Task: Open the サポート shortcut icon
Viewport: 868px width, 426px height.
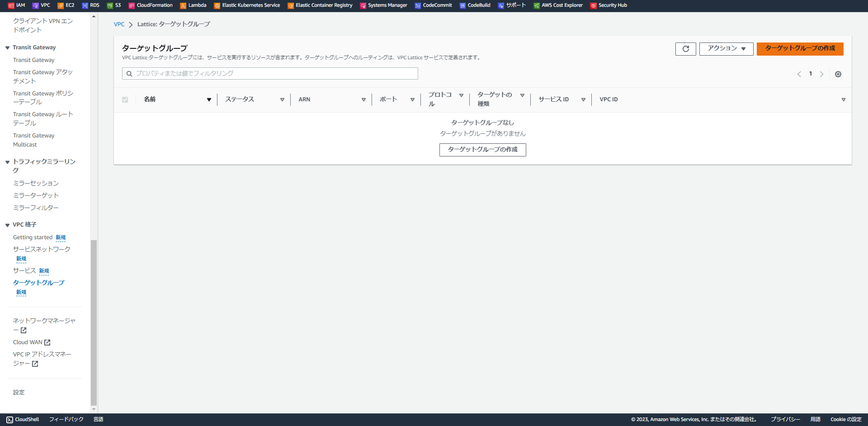Action: [x=501, y=5]
